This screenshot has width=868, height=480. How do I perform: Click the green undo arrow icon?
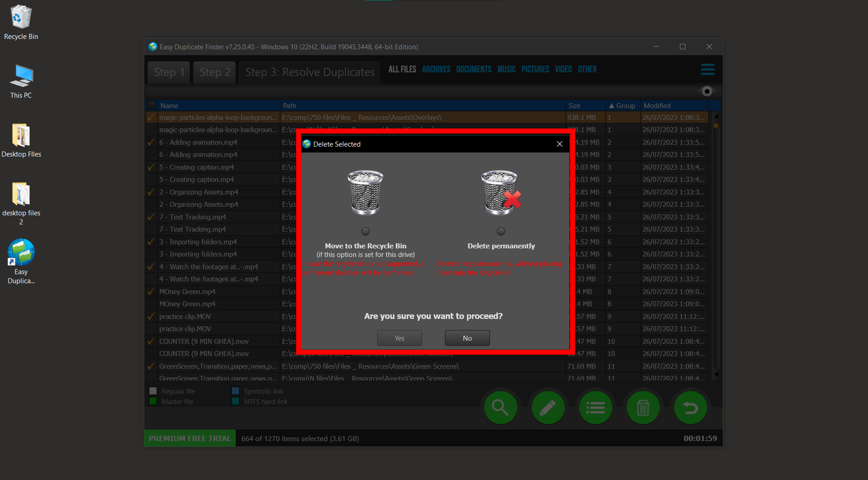point(690,407)
